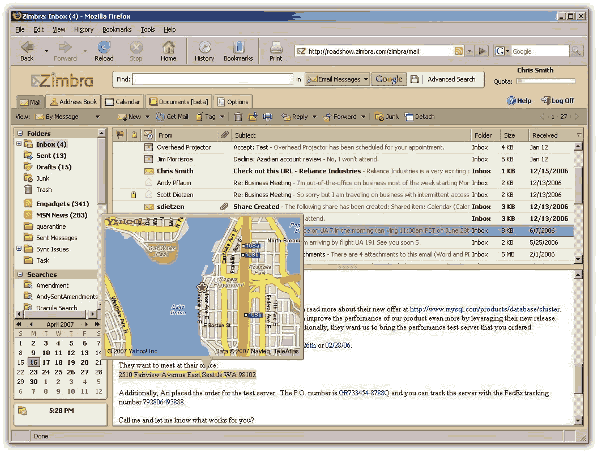598x453 pixels.
Task: Click the Get Mail toolbar icon
Action: point(160,117)
